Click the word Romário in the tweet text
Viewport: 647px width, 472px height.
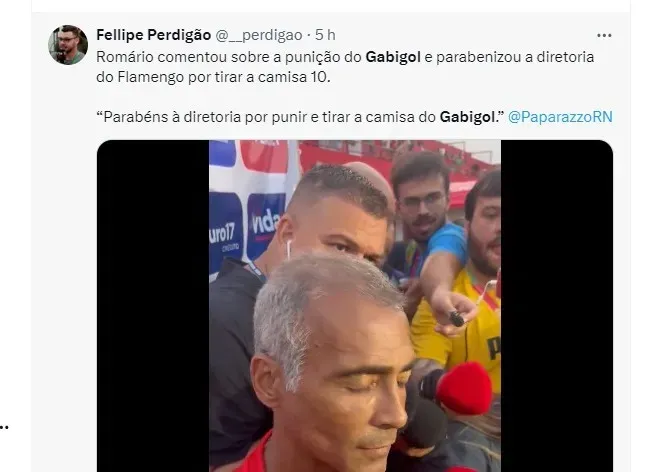[x=125, y=57]
